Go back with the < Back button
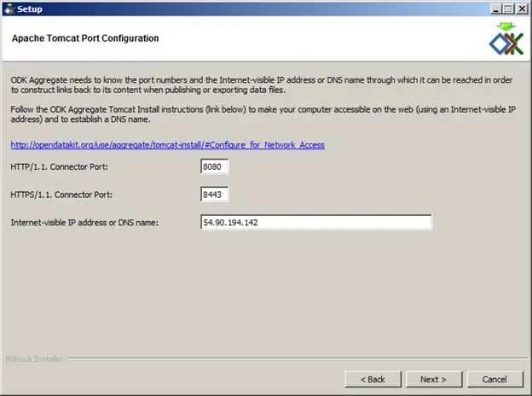 point(373,379)
